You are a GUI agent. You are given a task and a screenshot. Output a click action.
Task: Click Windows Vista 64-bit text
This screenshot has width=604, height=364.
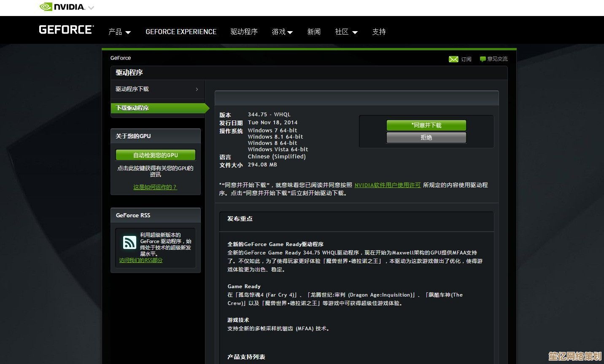point(278,150)
